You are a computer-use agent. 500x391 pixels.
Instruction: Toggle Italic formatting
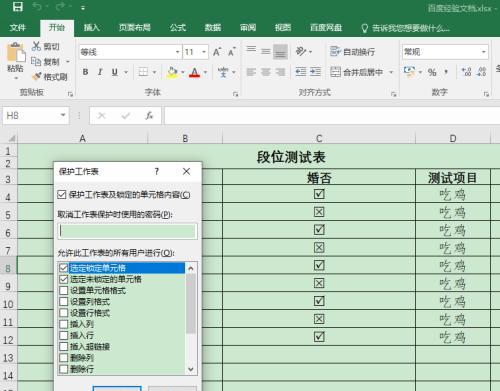point(100,72)
